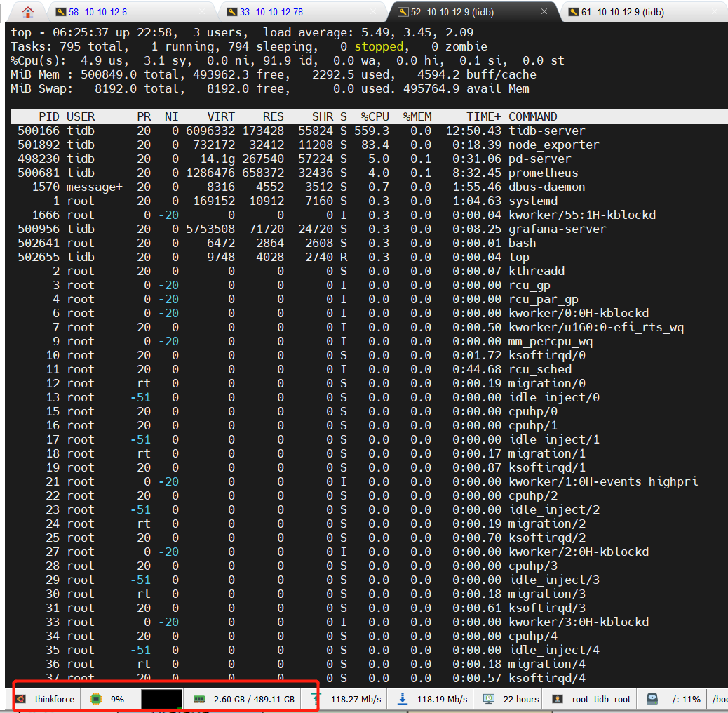Click the 2.60 GB / 489.11 GB memory value

(254, 699)
